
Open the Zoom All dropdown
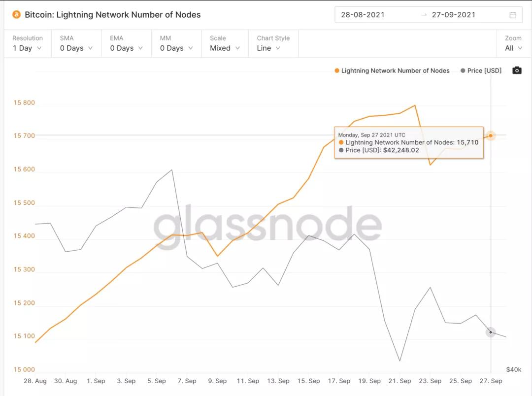(x=513, y=43)
